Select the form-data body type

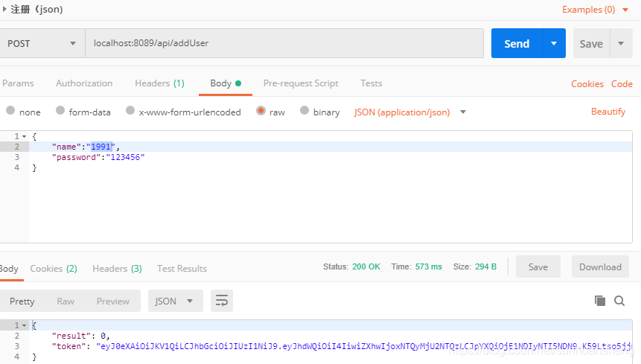[60, 111]
